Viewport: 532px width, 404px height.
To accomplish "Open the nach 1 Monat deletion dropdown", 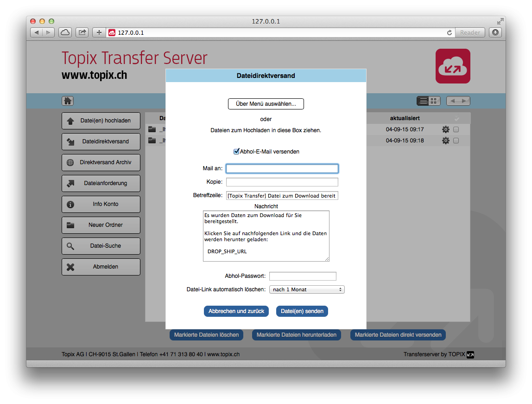I will 307,289.
